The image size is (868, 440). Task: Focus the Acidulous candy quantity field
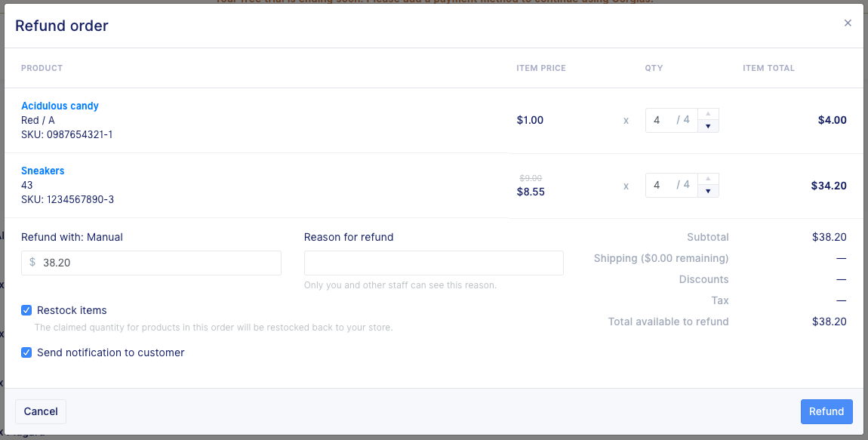(672, 120)
